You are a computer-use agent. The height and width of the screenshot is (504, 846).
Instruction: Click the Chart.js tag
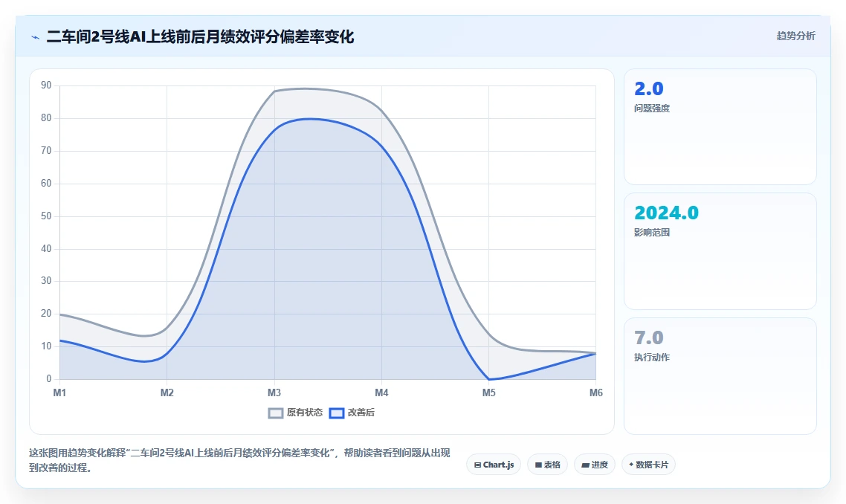[x=494, y=465]
